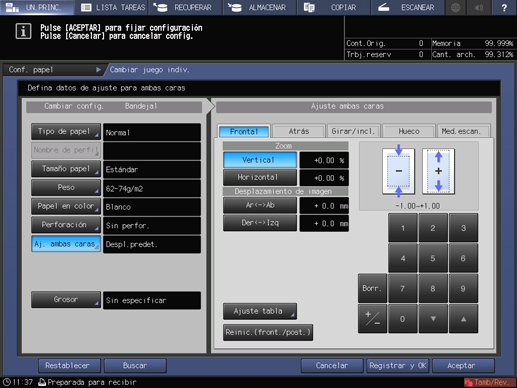The image size is (517, 388).
Task: Switch to the ALMACENAR tab
Action: (x=260, y=7)
